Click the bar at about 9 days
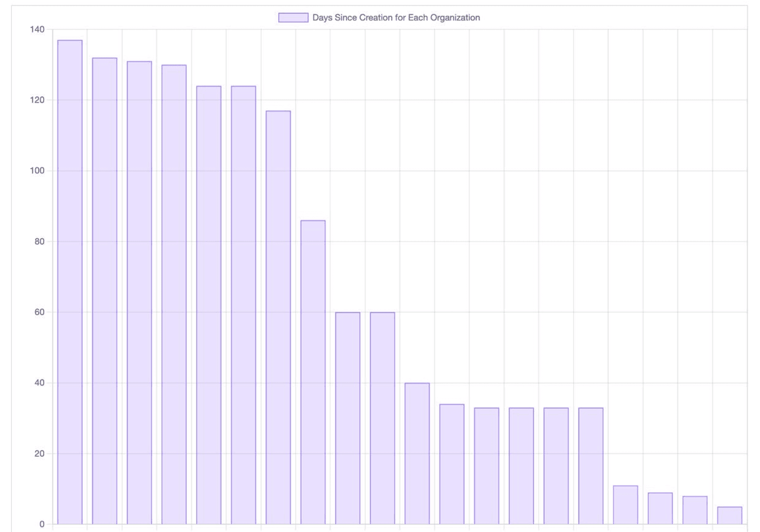 tap(660, 508)
